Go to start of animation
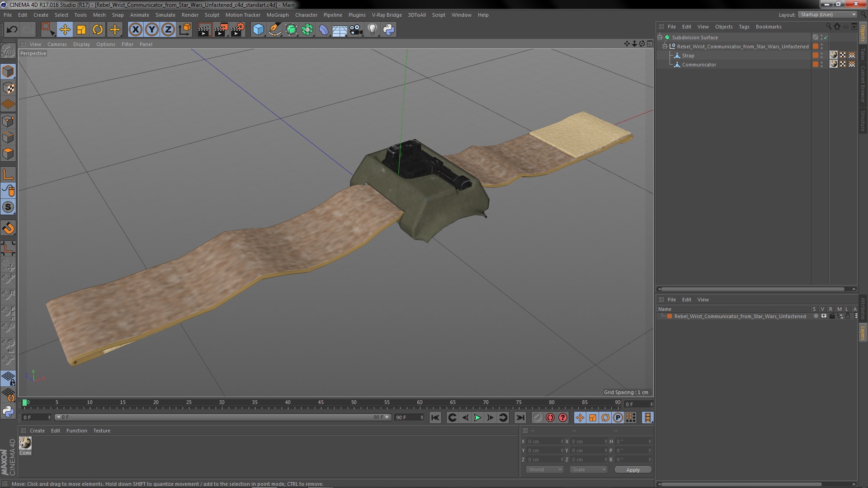 tap(435, 418)
